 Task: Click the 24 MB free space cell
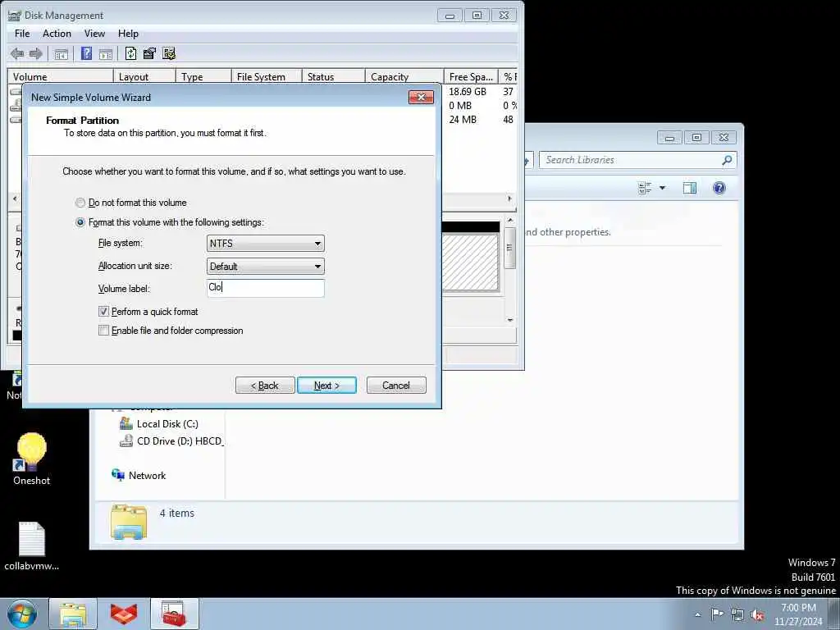(x=463, y=120)
